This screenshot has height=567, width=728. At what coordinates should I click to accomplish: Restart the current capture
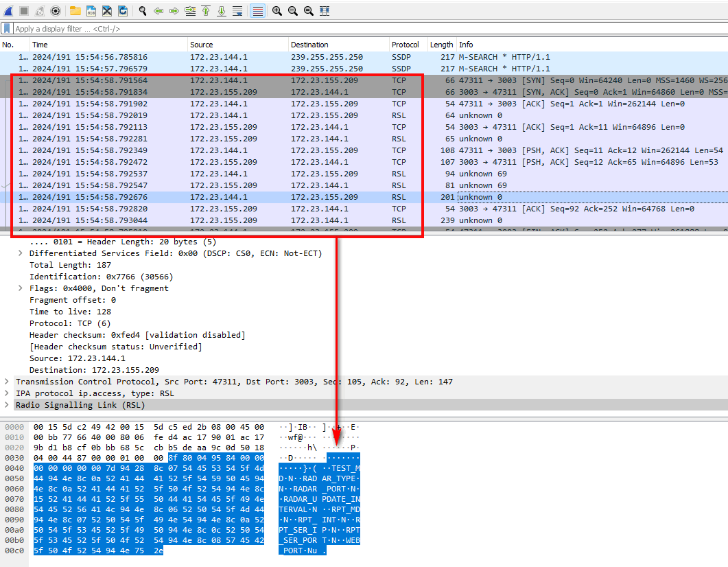tap(40, 11)
